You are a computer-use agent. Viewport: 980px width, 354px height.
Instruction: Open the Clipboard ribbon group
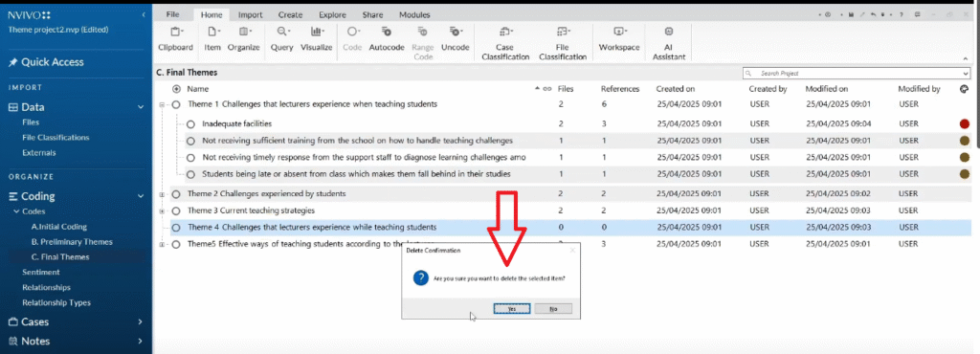pos(176,38)
